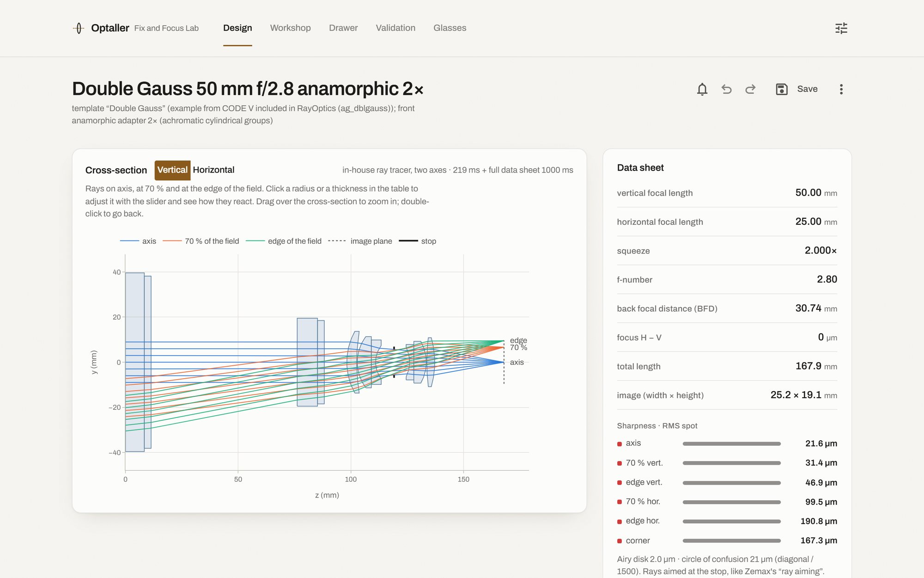Open the Workshop tab
Screen dimensions: 924x578
(290, 28)
